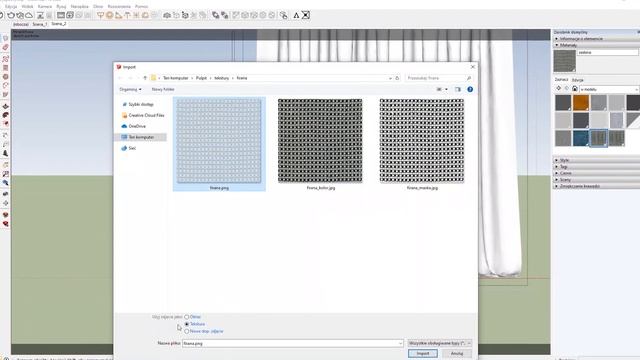The image size is (640, 360).
Task: Click the yellow sun icon in top toolbar
Action: tap(109, 16)
